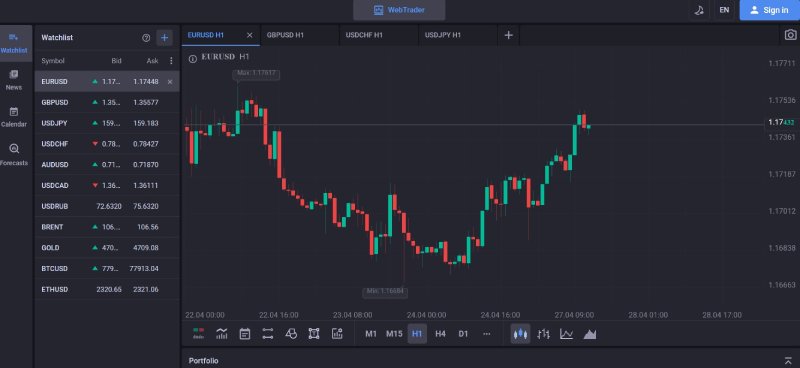Click the current price label 1.17432
This screenshot has width=800, height=368.
point(781,122)
